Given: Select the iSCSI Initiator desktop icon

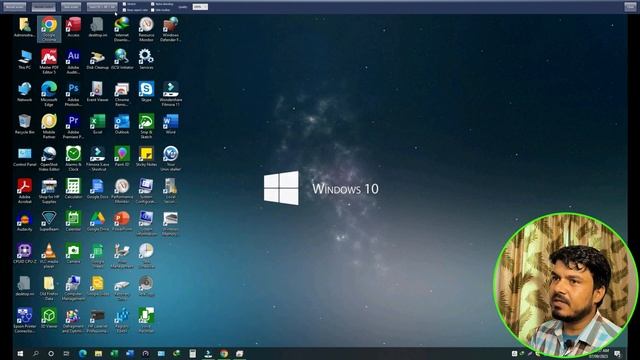Looking at the screenshot, I should click(122, 60).
